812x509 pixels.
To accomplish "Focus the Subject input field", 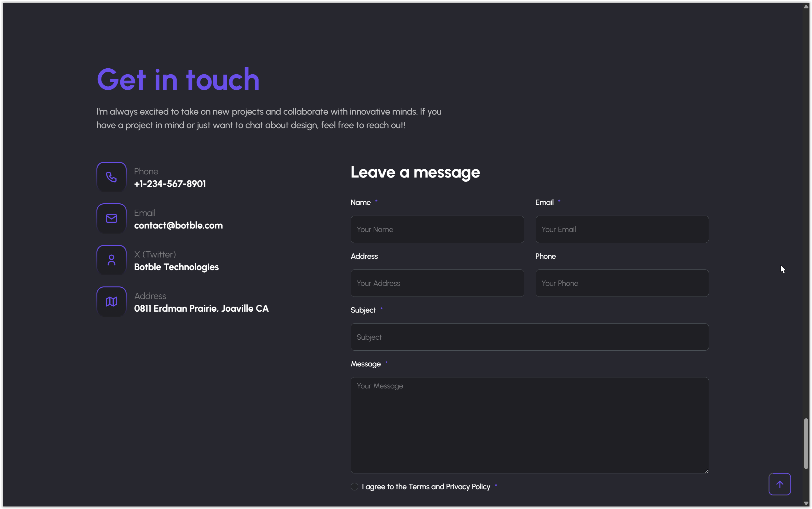I will point(529,337).
